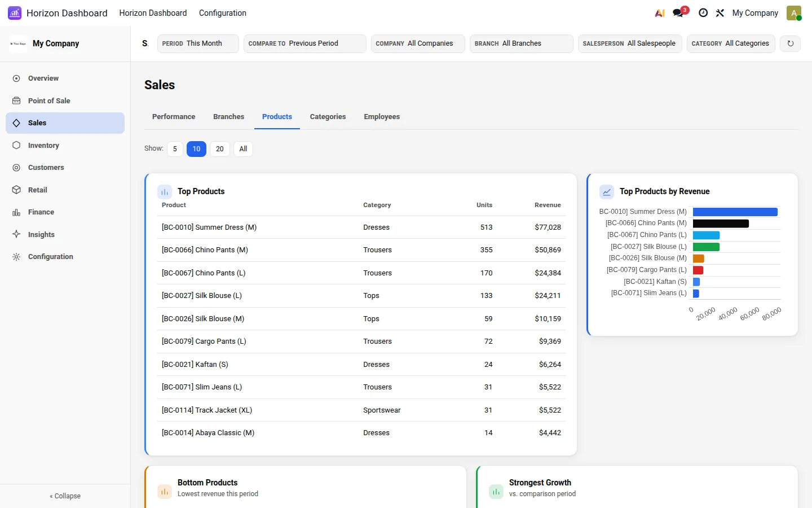
Task: Click the Revenue column header
Action: coord(548,205)
